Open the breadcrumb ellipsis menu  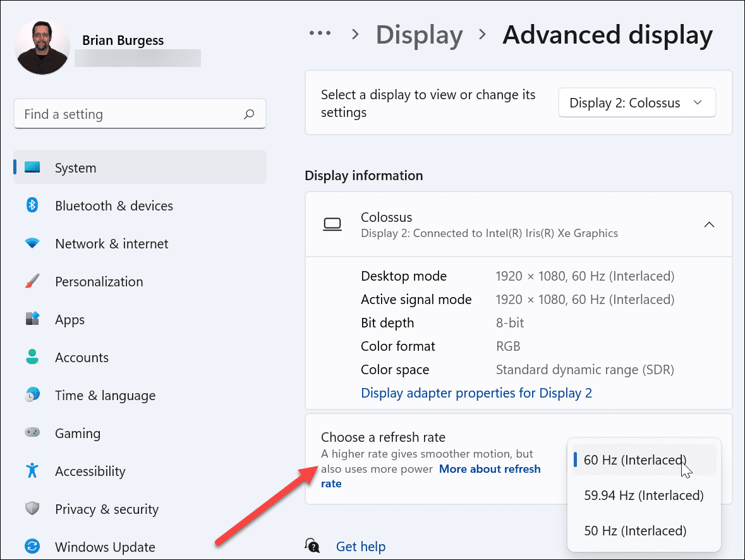tap(320, 33)
